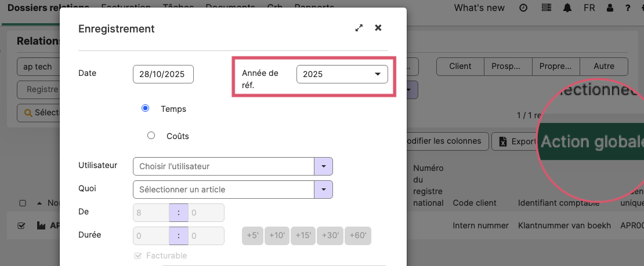Viewport: 644px width, 266px height.
Task: Add +10' to duration
Action: pos(277,236)
